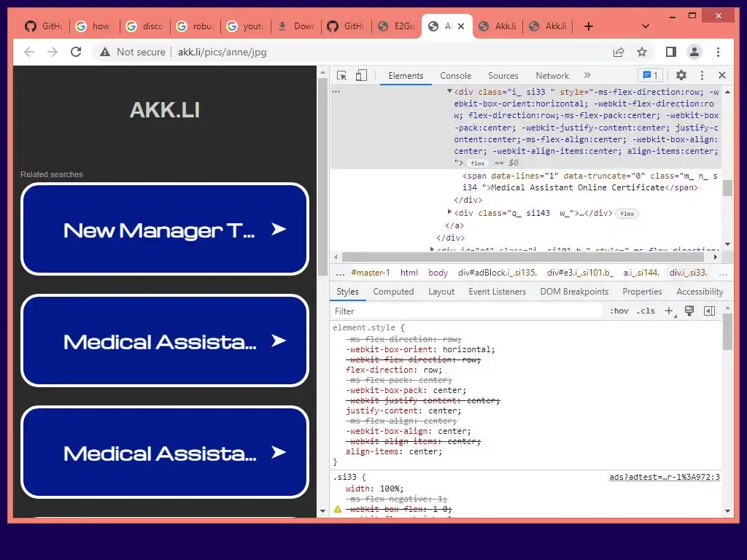The width and height of the screenshot is (747, 560).
Task: Add a new style rule plus icon
Action: (x=670, y=311)
